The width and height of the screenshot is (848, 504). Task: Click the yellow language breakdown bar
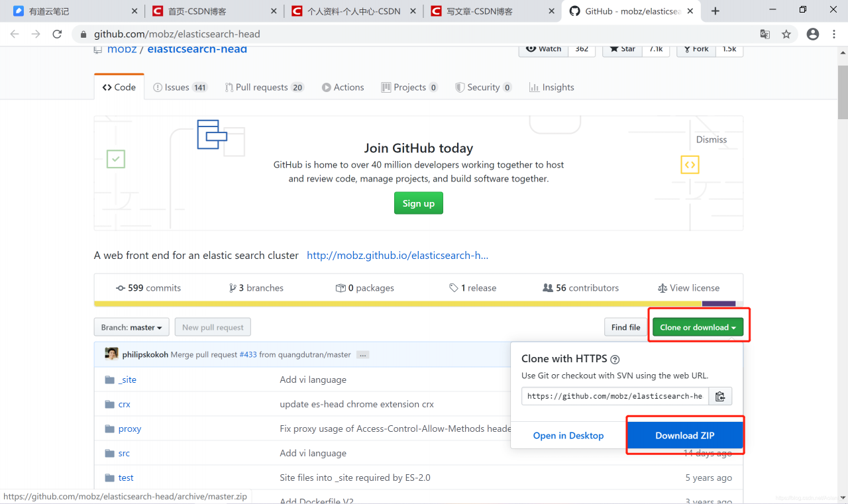(x=397, y=304)
